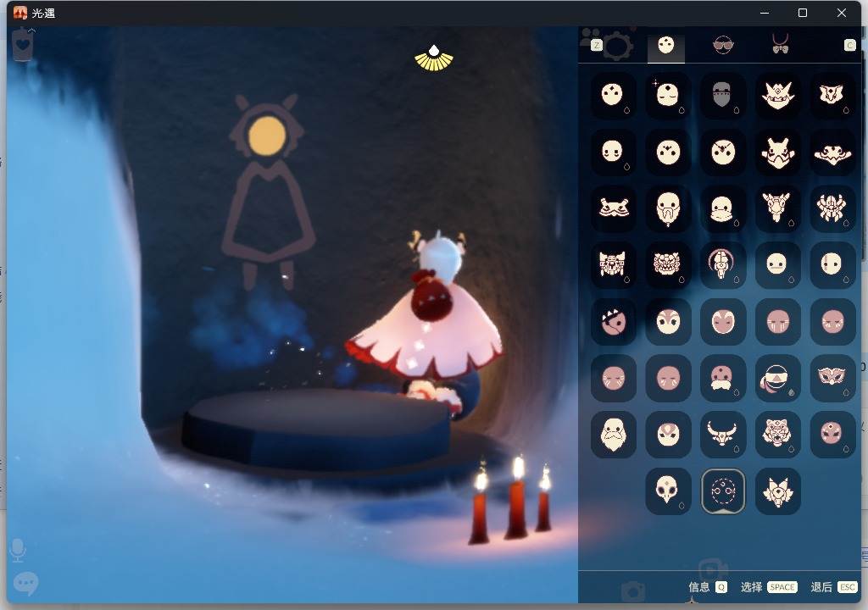Select the long-bearded elder mask
The height and width of the screenshot is (610, 868).
[x=613, y=435]
